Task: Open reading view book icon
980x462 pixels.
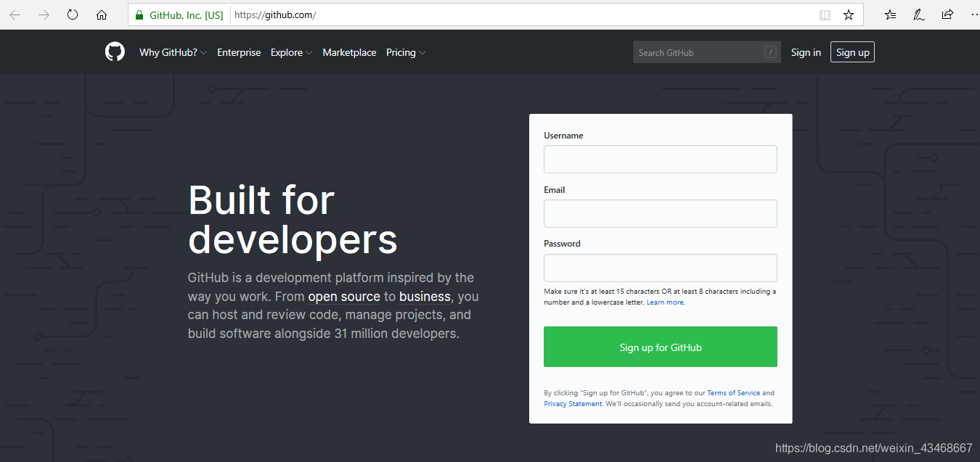Action: (x=825, y=15)
